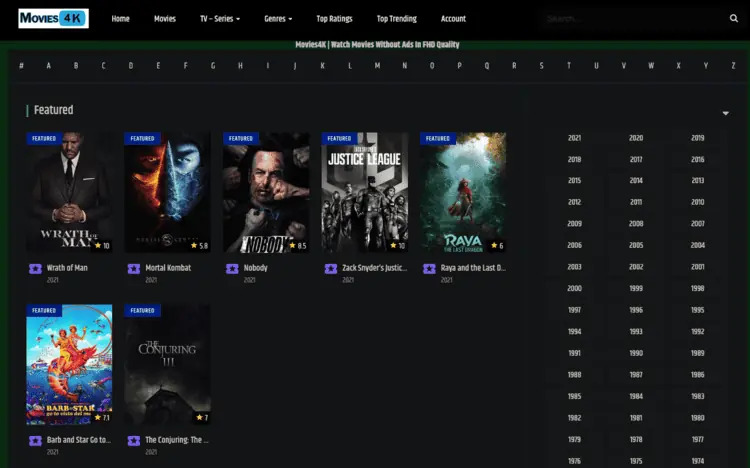The height and width of the screenshot is (468, 750).
Task: Open Top Ratings page
Action: (334, 19)
